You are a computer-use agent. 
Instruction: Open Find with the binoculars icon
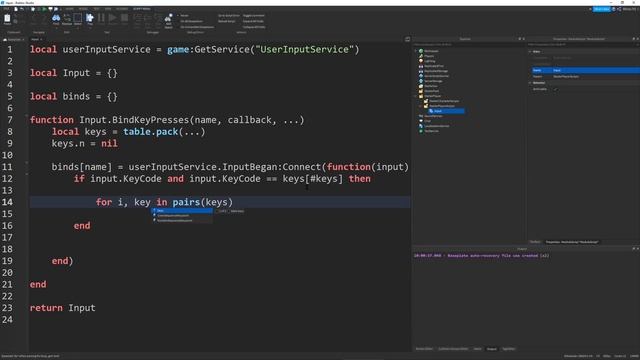pos(56,18)
